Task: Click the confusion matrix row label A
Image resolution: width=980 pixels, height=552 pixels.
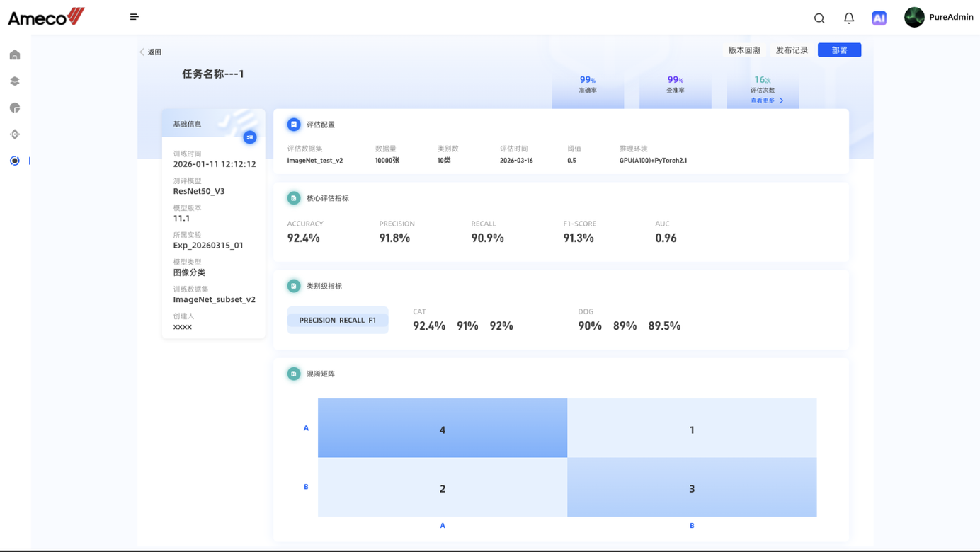Action: [x=306, y=428]
